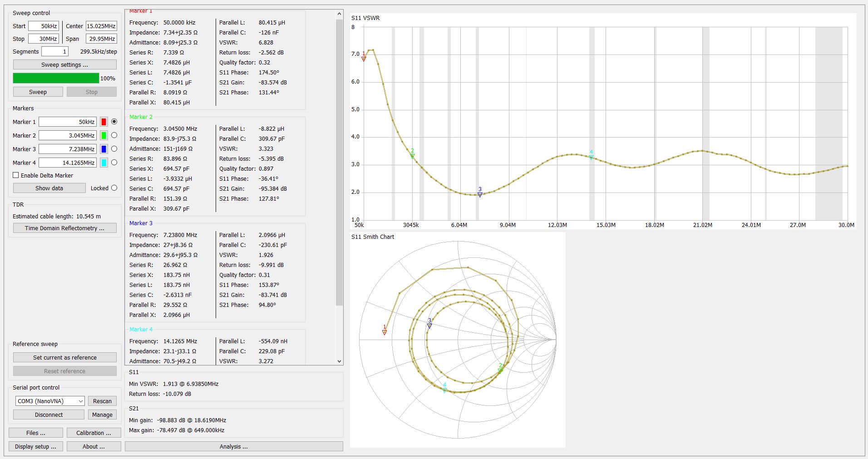The width and height of the screenshot is (868, 459).
Task: Click the S21 Min gain value
Action: [x=192, y=420]
